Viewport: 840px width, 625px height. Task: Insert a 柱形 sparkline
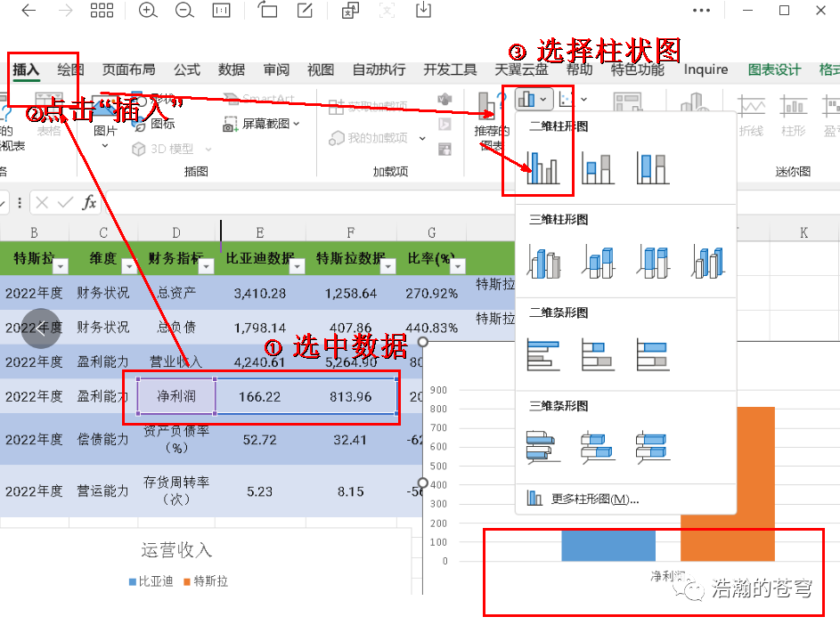coord(794,115)
